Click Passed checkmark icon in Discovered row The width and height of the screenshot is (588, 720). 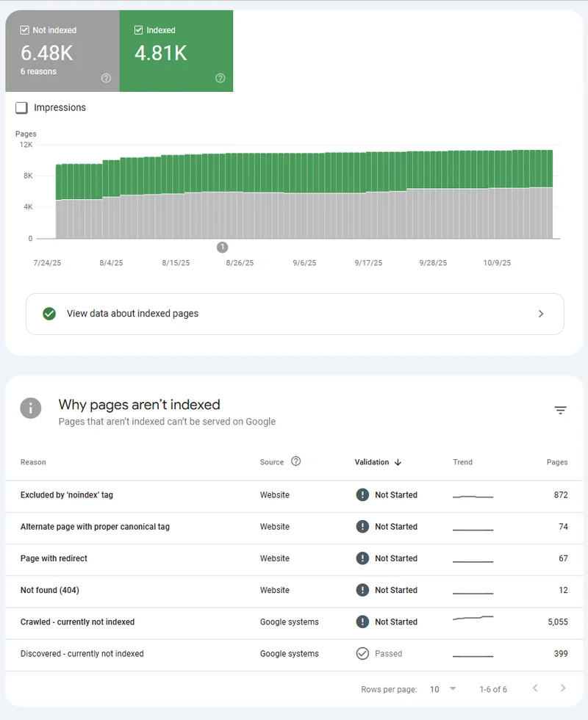362,653
